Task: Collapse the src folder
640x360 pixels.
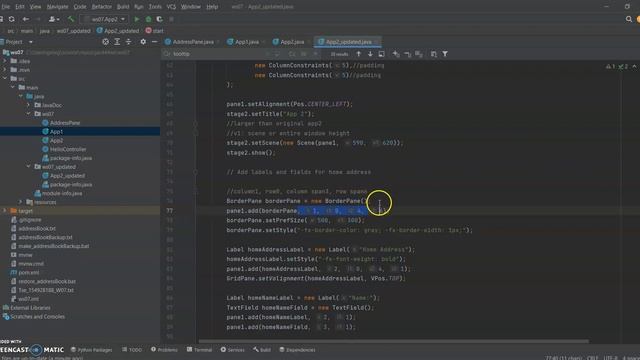Action: 5,78
